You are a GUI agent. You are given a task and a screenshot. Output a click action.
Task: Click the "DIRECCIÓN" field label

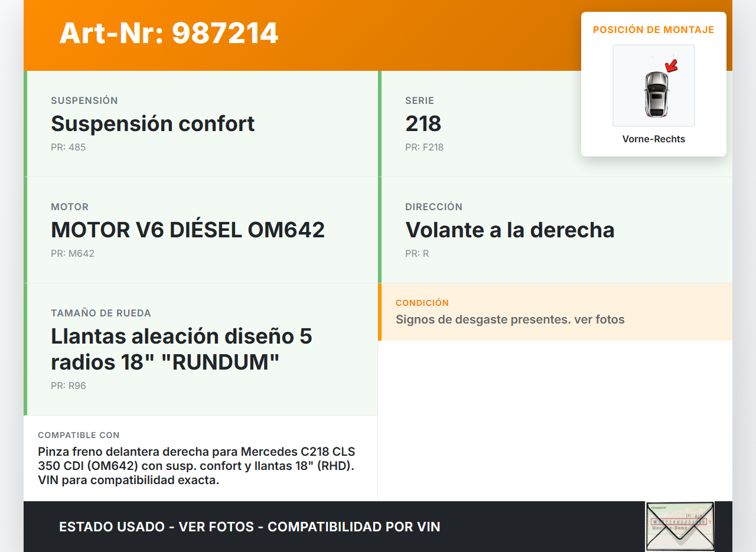(434, 207)
